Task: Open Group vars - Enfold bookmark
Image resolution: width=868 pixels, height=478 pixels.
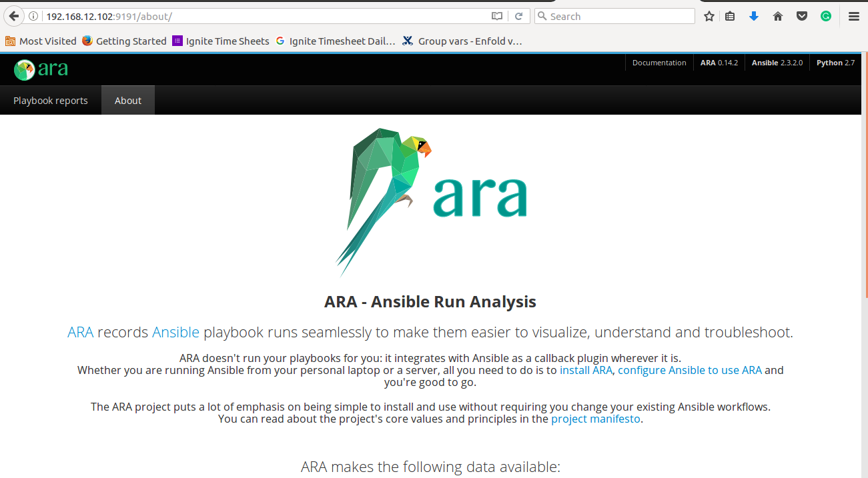Action: pyautogui.click(x=462, y=41)
